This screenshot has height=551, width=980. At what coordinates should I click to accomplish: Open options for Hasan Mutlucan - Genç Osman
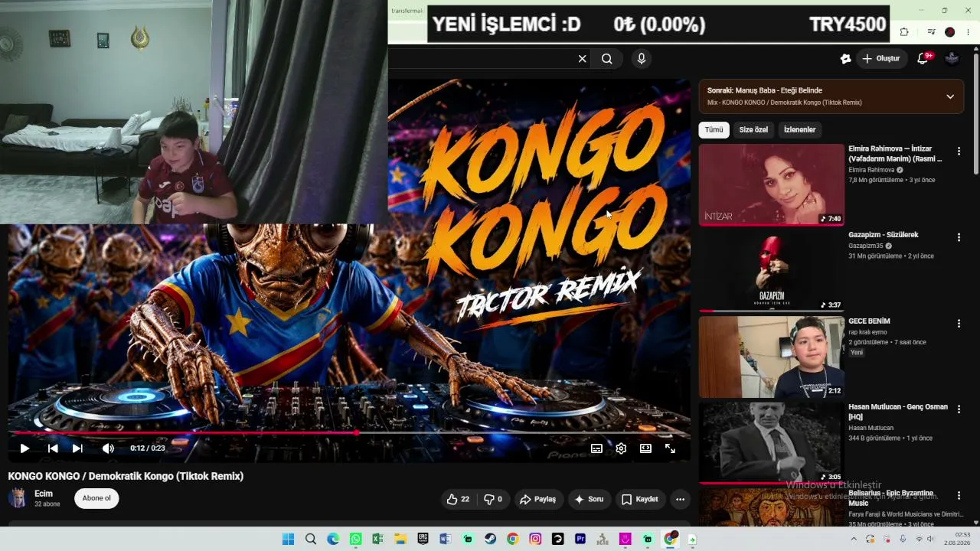tap(959, 409)
